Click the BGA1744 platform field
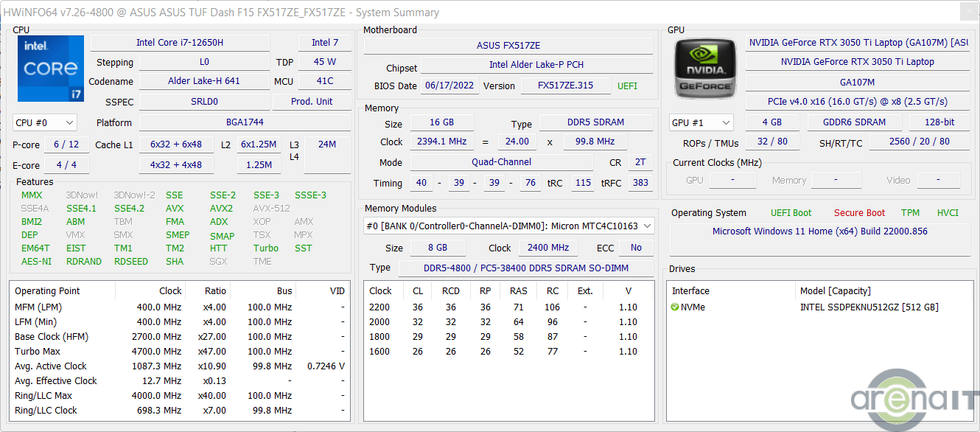This screenshot has height=432, width=980. (x=245, y=122)
